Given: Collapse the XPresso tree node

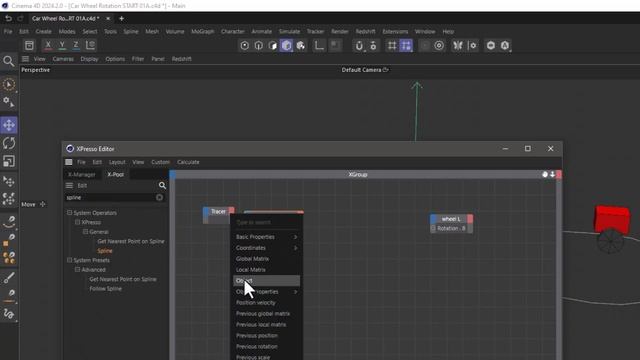Looking at the screenshot, I should (x=77, y=222).
